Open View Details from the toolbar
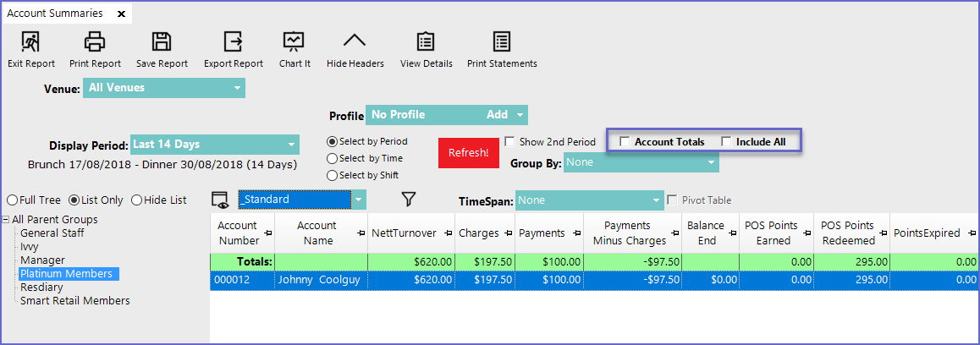This screenshot has height=345, width=980. click(426, 41)
